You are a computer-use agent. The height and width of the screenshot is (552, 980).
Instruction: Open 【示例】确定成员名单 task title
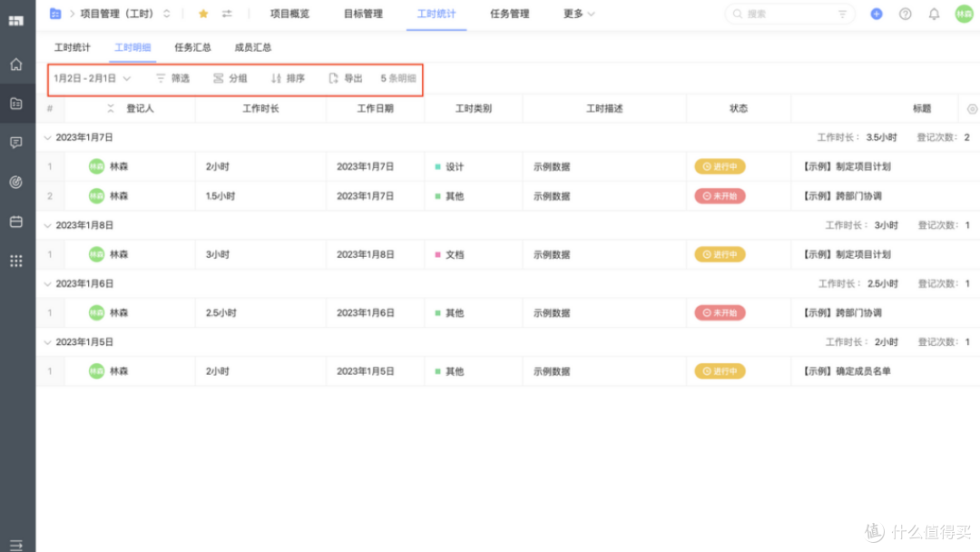[x=847, y=371]
